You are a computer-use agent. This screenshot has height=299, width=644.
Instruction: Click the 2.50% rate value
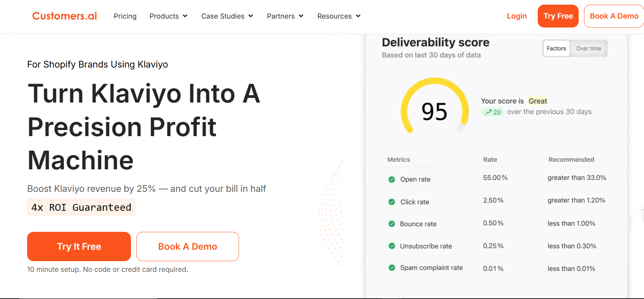coord(493,200)
